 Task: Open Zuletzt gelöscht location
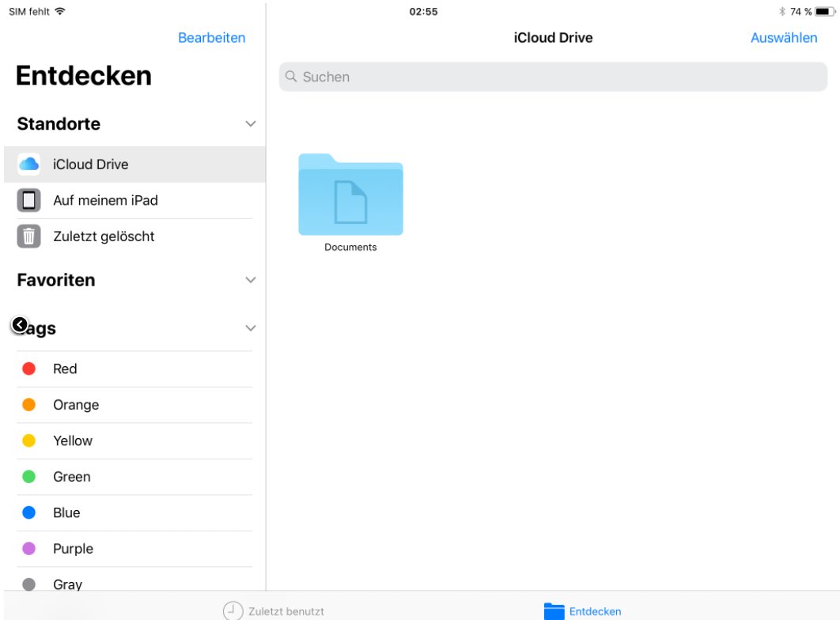(x=134, y=236)
